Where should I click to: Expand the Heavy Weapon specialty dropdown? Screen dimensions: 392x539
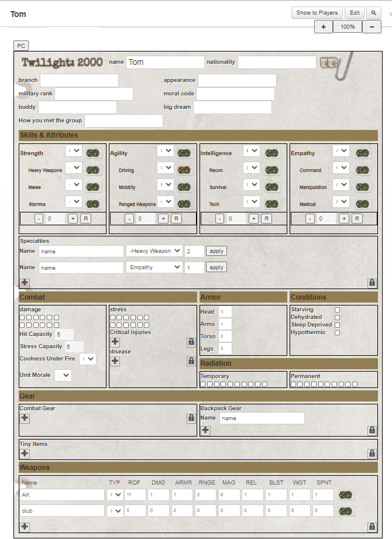tap(154, 251)
